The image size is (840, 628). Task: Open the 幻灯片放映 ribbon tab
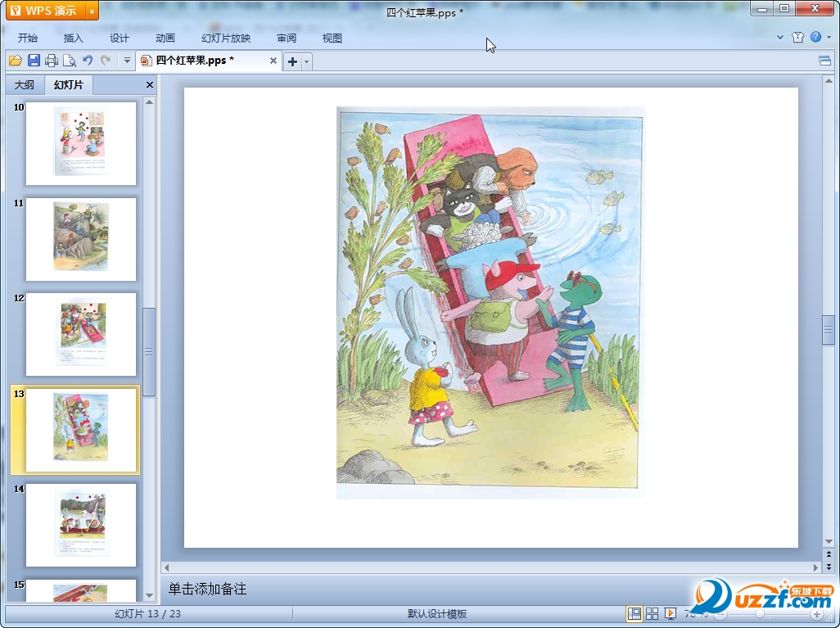(226, 38)
